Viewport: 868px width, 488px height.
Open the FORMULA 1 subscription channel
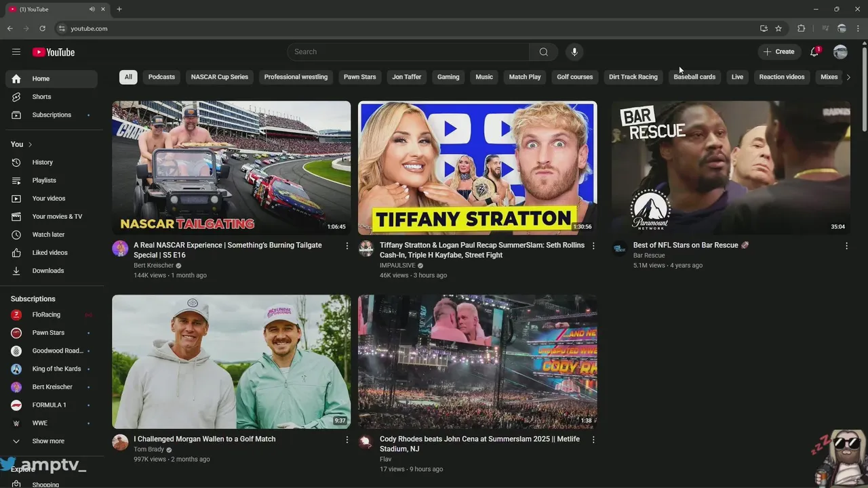point(52,405)
